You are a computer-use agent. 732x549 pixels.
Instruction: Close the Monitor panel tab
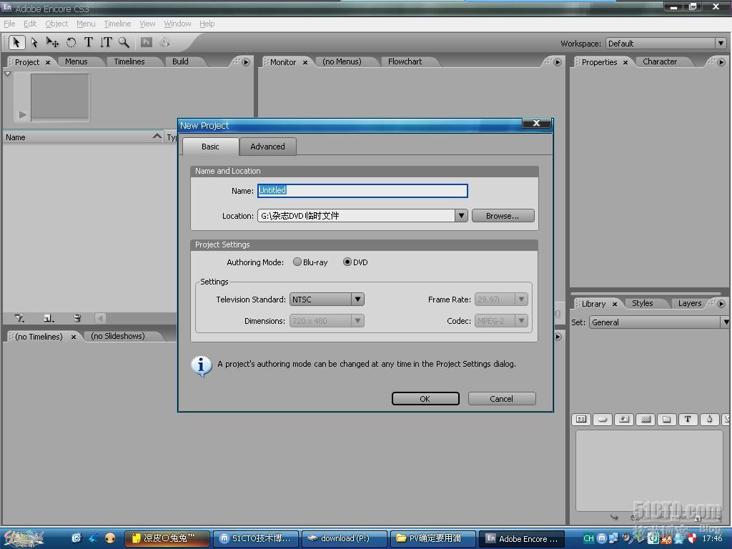(x=305, y=62)
